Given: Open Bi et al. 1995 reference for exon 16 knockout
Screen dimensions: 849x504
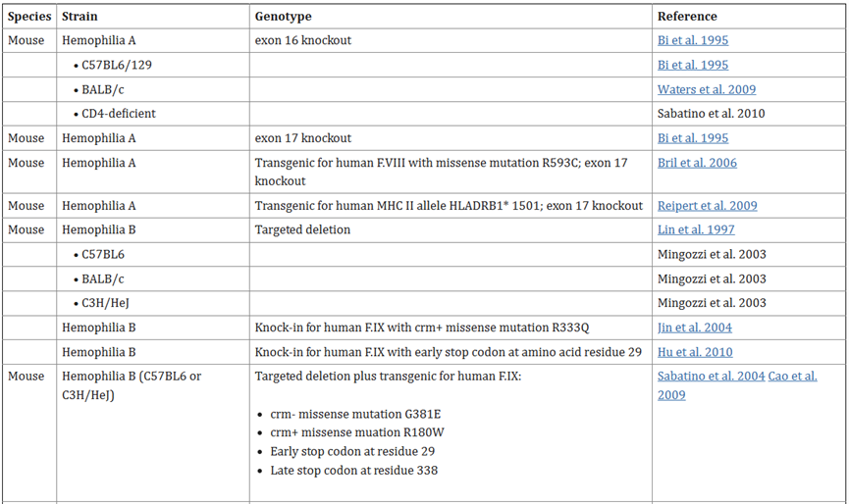Looking at the screenshot, I should click(693, 40).
